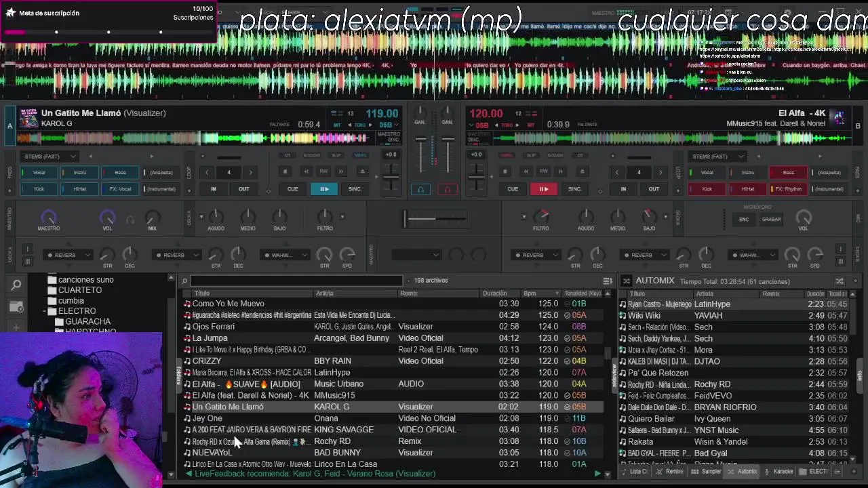Click deck B album cover thumbnail
The image size is (868, 488).
coord(839,118)
